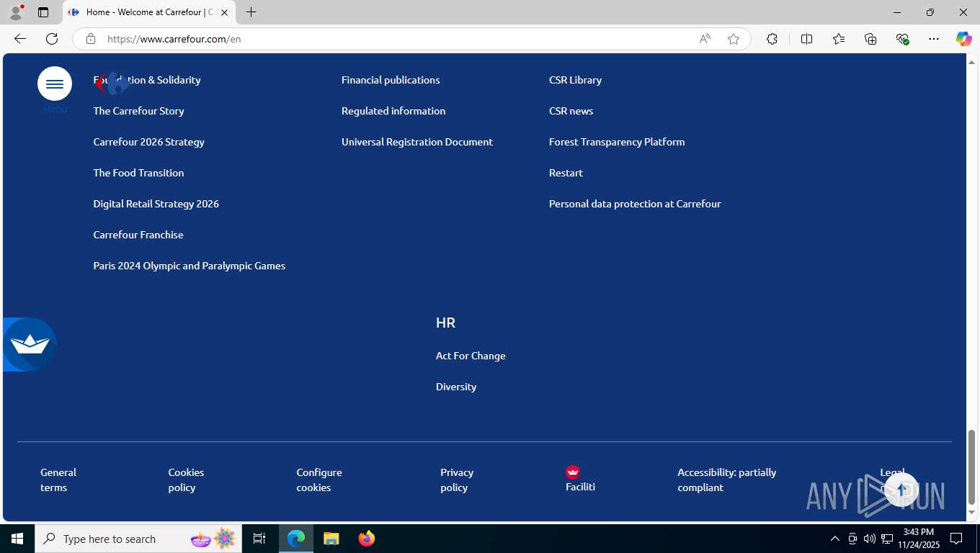Image resolution: width=980 pixels, height=553 pixels.
Task: View site information lock icon
Action: pyautogui.click(x=91, y=39)
